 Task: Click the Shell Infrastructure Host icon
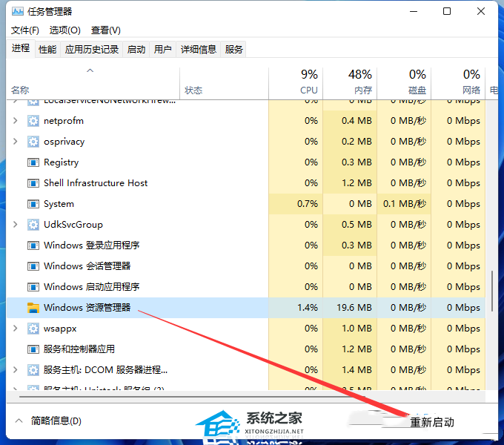[x=33, y=183]
